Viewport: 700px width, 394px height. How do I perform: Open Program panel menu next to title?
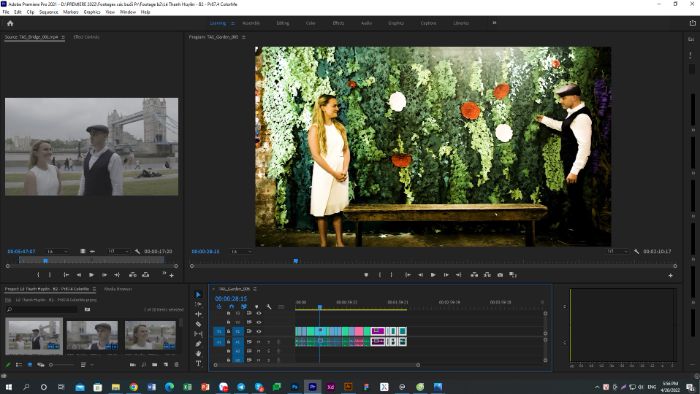pyautogui.click(x=244, y=37)
